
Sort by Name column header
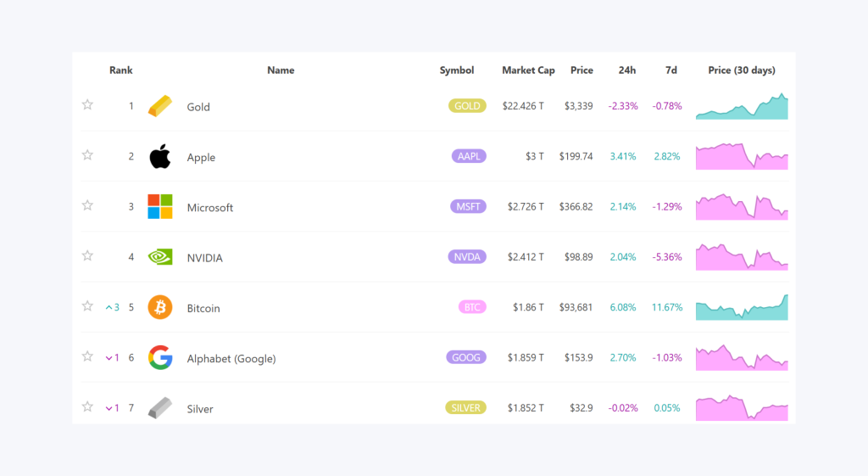[281, 70]
